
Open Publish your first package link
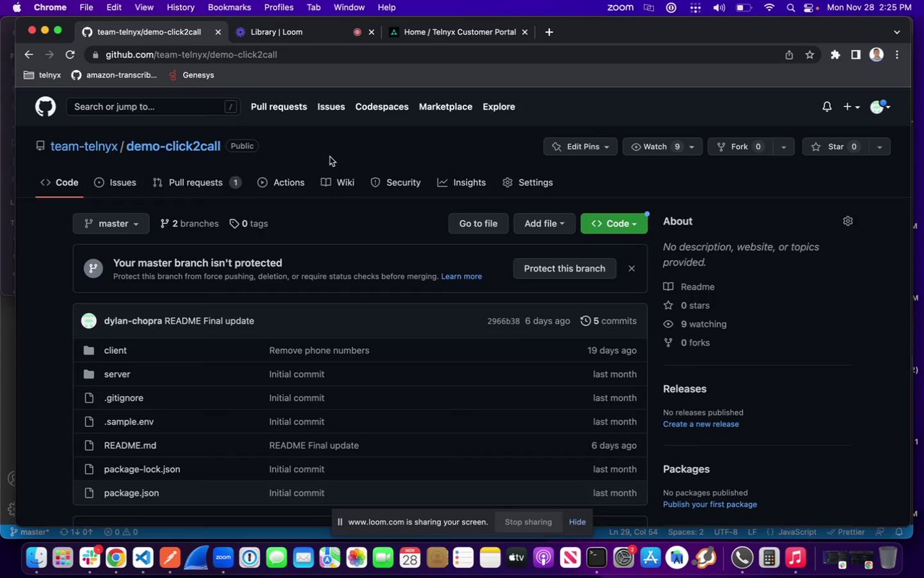tap(710, 504)
